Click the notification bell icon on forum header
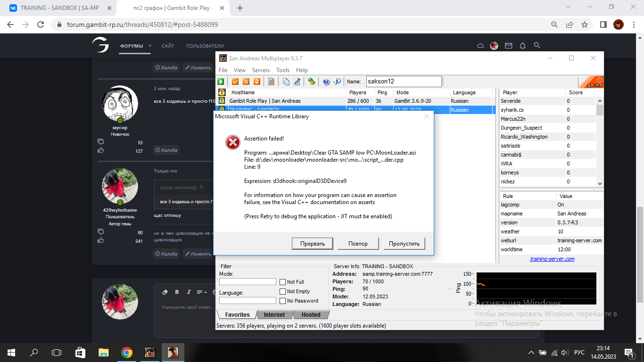The width and height of the screenshot is (644, 362). pyautogui.click(x=522, y=46)
